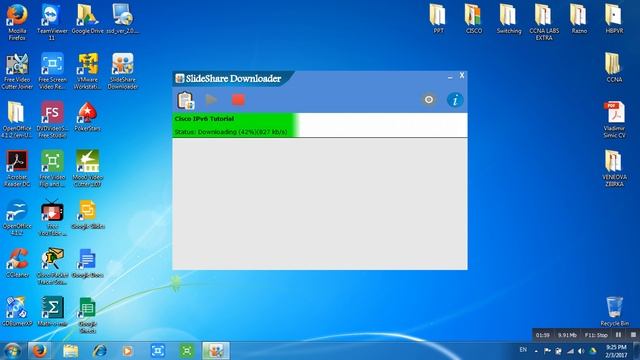Image resolution: width=640 pixels, height=360 pixels.
Task: Select the CISCO folder on desktop
Action: (x=473, y=19)
